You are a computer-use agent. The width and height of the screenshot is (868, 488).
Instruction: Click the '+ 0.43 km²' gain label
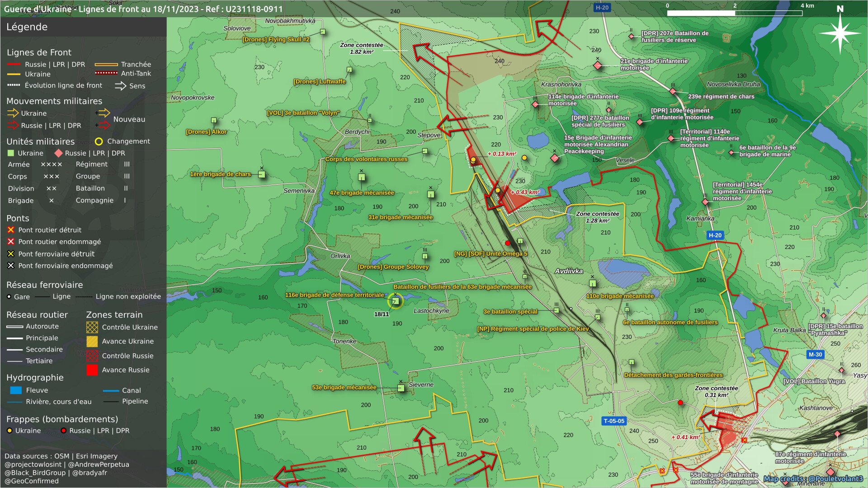(525, 192)
